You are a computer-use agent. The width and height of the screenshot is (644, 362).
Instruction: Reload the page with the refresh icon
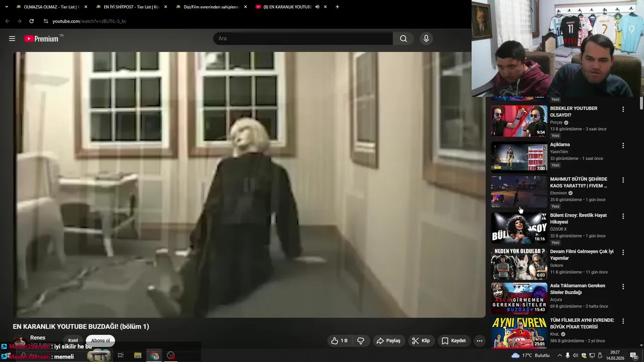pyautogui.click(x=31, y=21)
